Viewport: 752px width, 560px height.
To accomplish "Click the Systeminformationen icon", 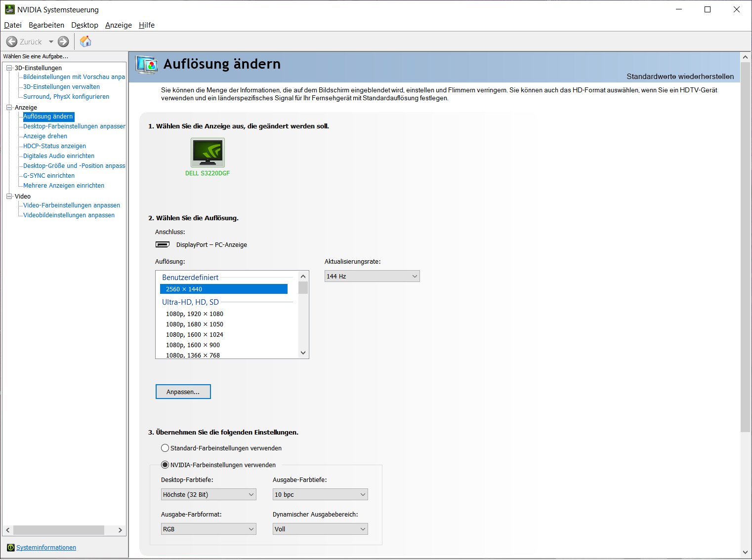I will (x=11, y=548).
